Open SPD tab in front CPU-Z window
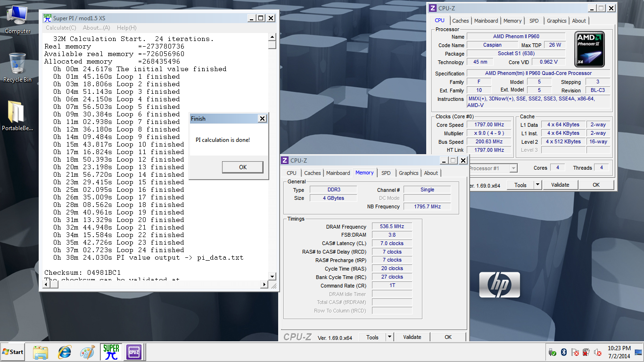This screenshot has height=362, width=644. point(386,173)
